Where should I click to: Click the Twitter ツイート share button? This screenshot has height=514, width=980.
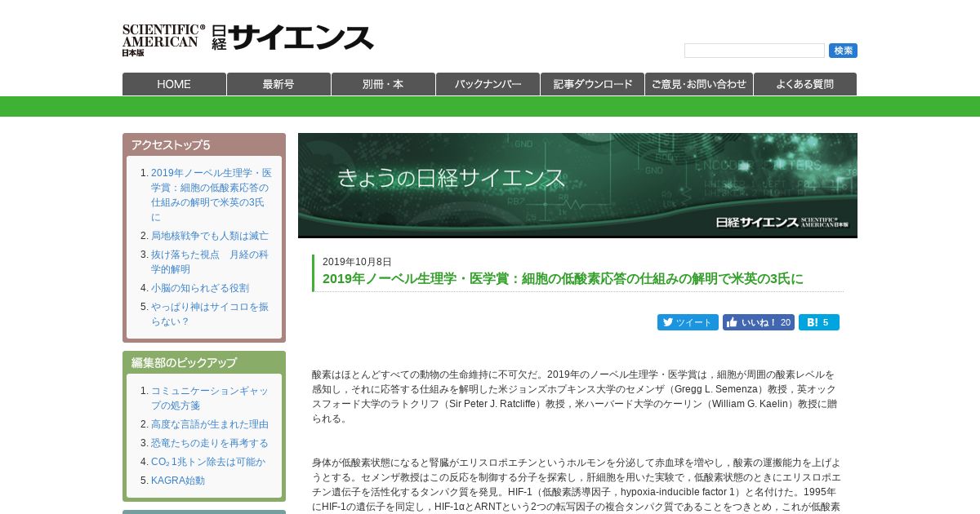688,322
